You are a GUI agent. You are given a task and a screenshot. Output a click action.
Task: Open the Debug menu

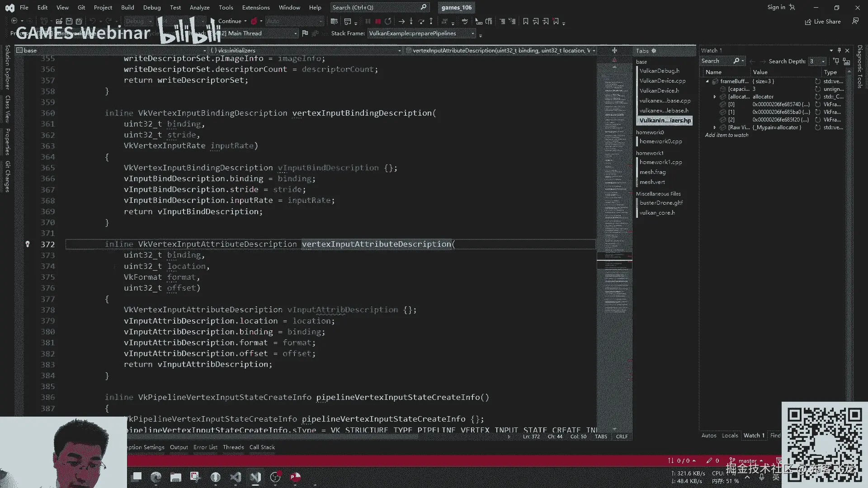(151, 7)
